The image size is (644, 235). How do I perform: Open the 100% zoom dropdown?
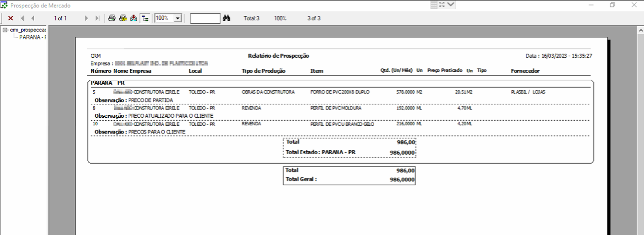click(x=178, y=18)
